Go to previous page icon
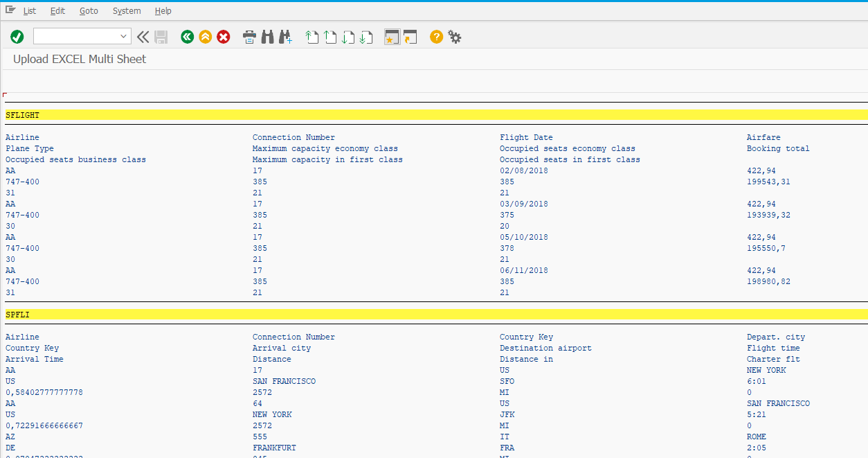Screen dimensions: 868x458 (330, 37)
